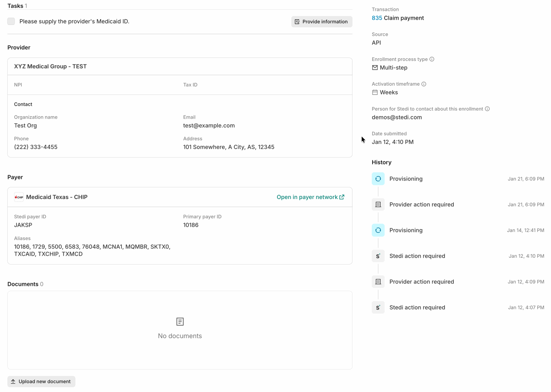
Task: Open the Activation timeframe info tooltip
Action: click(424, 84)
